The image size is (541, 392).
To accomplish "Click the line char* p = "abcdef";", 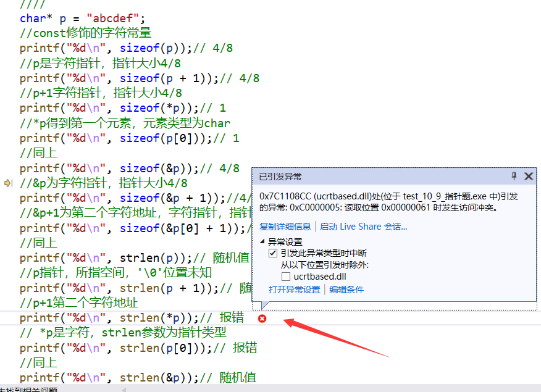I will [x=83, y=19].
